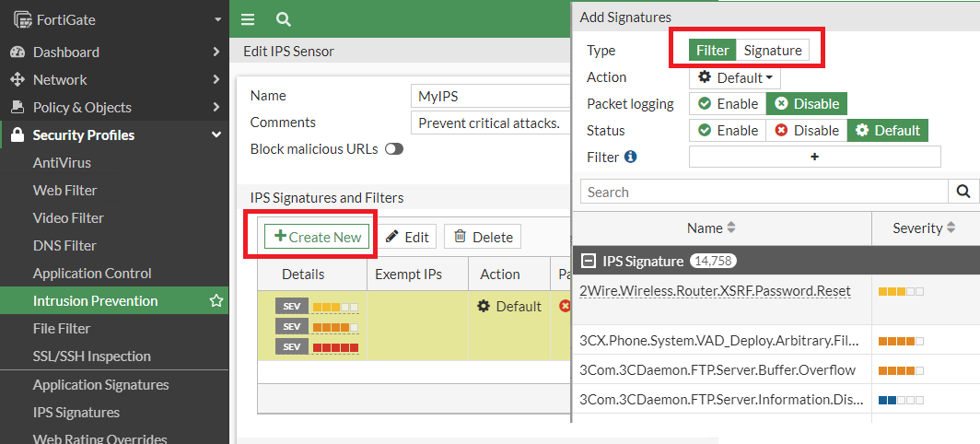Image resolution: width=980 pixels, height=444 pixels.
Task: Click the Security Profiles lock icon
Action: coord(17,135)
